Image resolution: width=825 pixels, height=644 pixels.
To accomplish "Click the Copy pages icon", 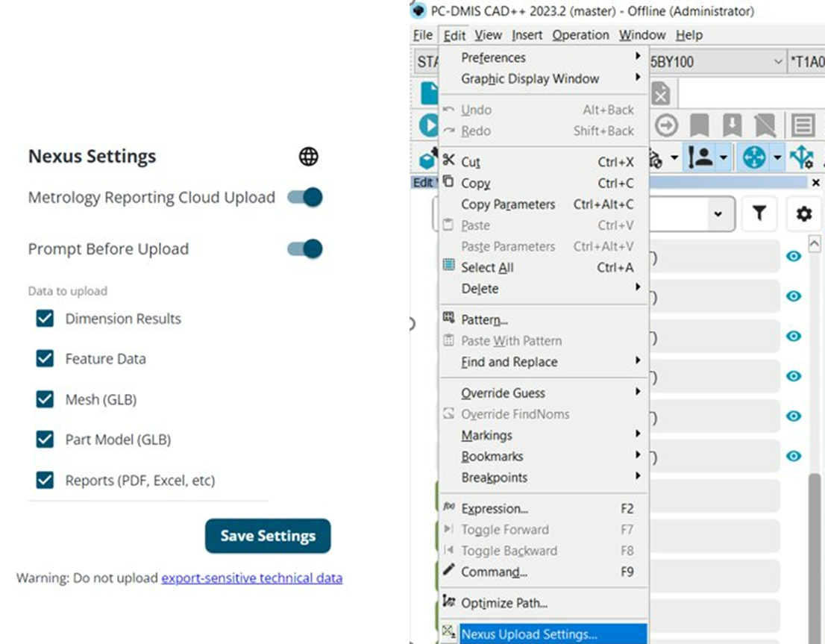I will 448,181.
